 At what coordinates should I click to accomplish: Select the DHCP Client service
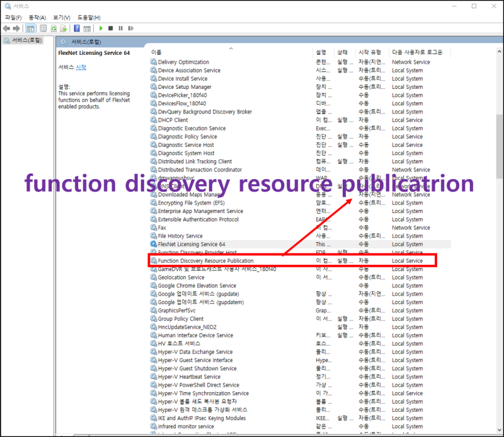pyautogui.click(x=301, y=120)
